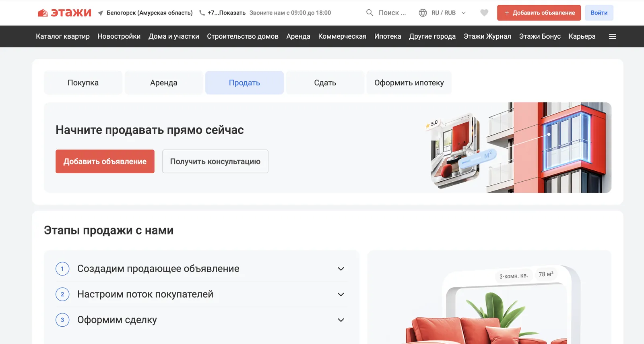Screen dimensions: 644x344
Task: Click the header + Добавить объявление button
Action: tap(539, 13)
